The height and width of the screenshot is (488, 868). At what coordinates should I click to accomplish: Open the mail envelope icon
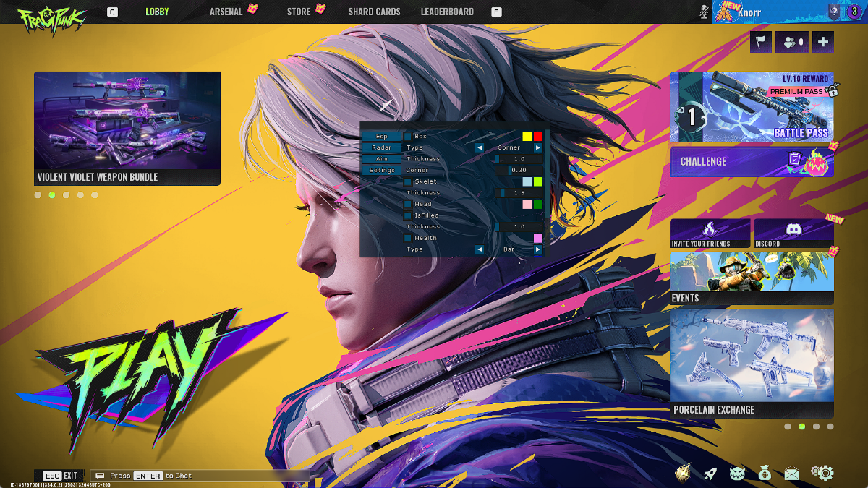[791, 474]
